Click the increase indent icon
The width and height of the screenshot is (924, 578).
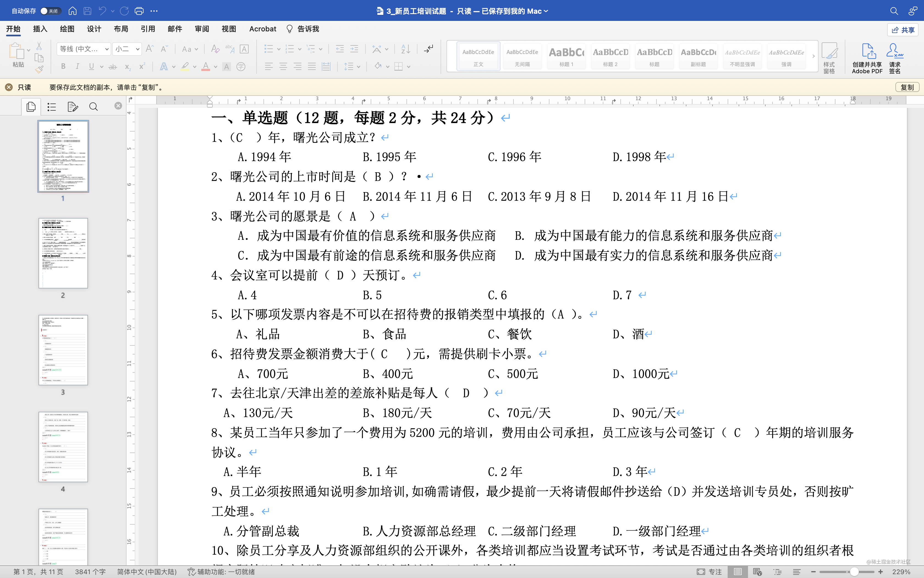pyautogui.click(x=354, y=49)
